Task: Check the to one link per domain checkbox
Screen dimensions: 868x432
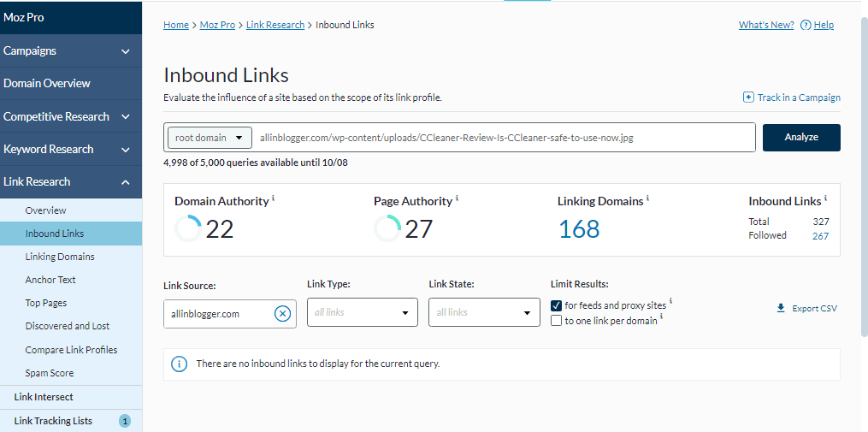Action: pos(557,320)
